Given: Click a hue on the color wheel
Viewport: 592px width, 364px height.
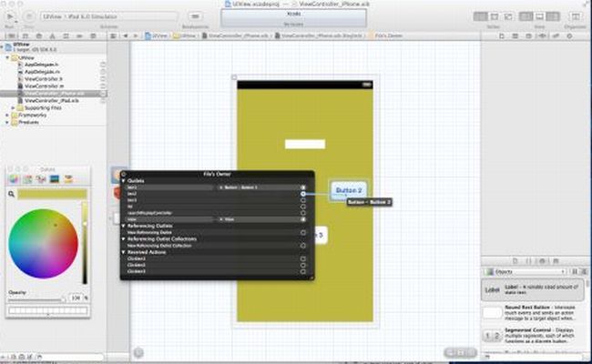Looking at the screenshot, I should (43, 244).
